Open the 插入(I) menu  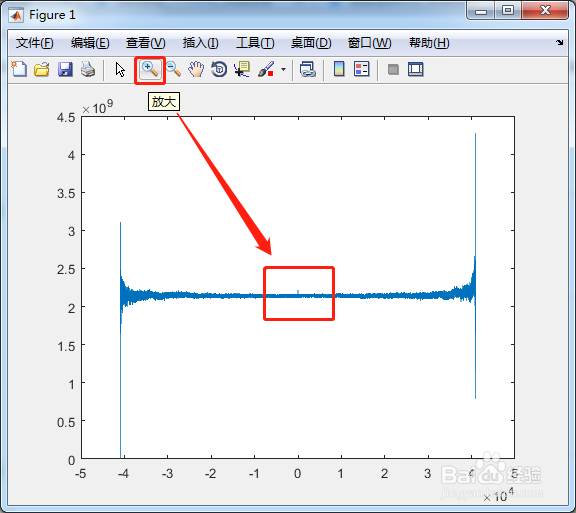[201, 43]
